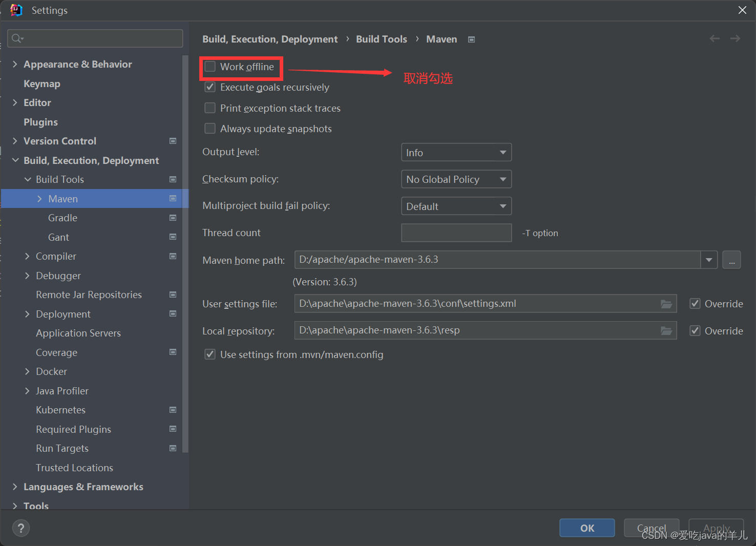Click the project-level icon on the Deployment row

(173, 313)
